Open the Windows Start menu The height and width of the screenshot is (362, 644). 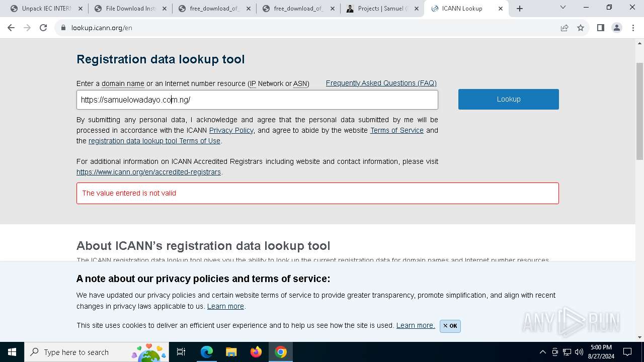pos(12,352)
